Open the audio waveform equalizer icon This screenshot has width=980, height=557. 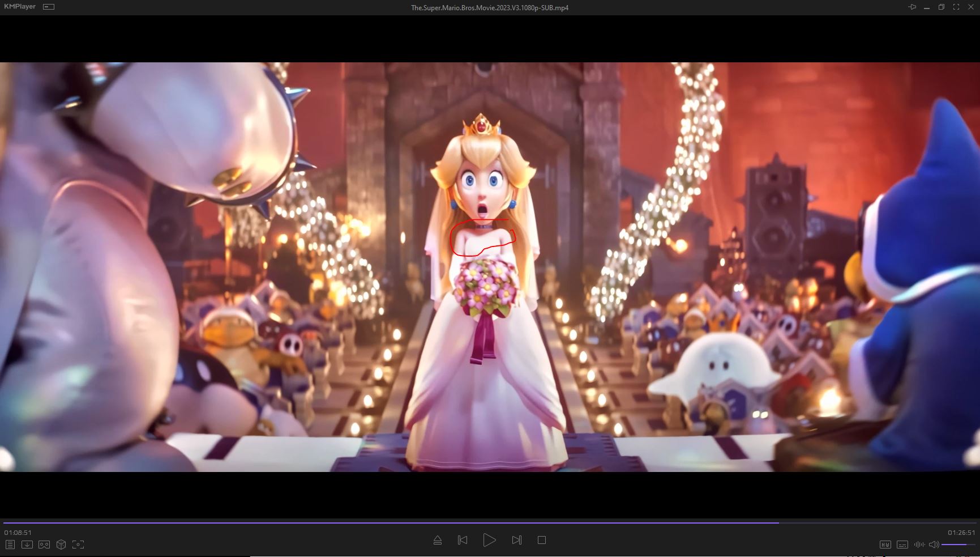(x=919, y=545)
